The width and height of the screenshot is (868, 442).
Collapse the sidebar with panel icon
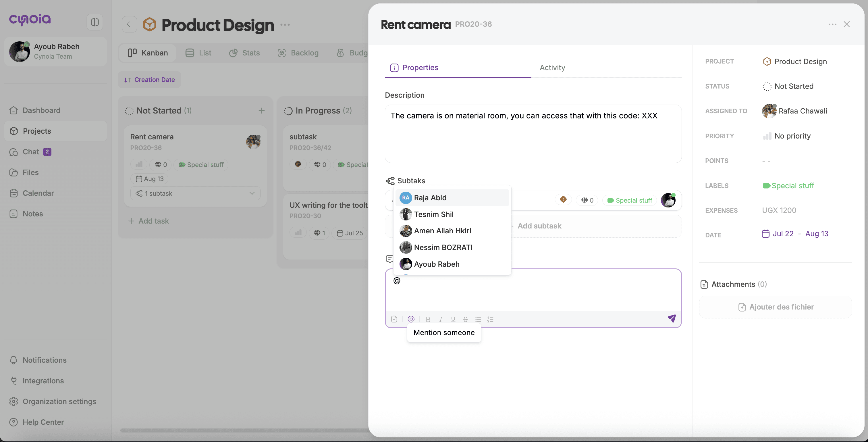95,22
